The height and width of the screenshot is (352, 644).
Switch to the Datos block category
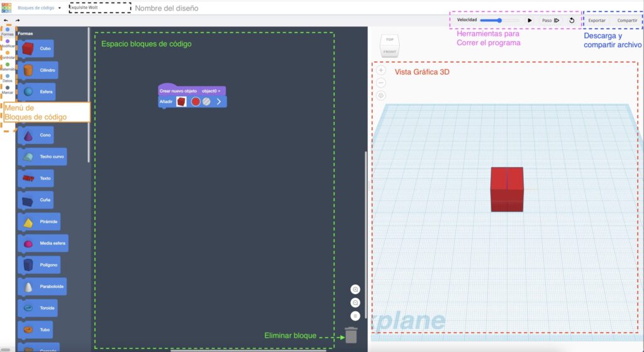[x=8, y=78]
